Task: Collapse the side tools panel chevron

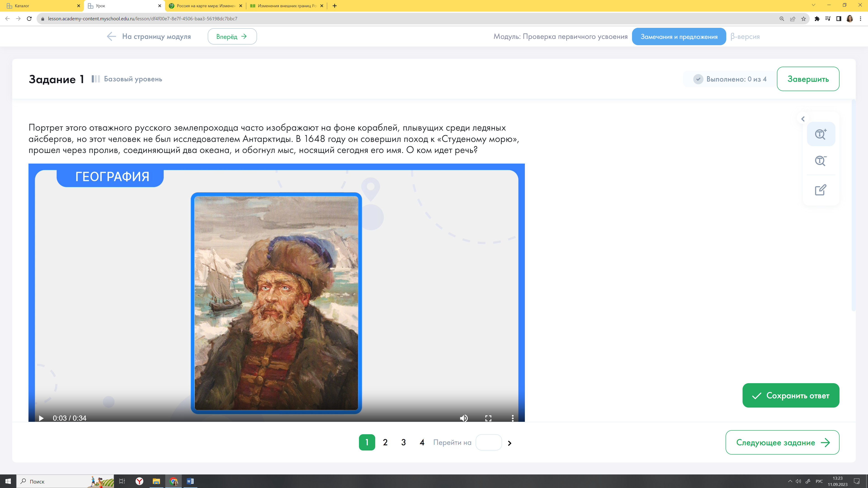Action: point(803,119)
